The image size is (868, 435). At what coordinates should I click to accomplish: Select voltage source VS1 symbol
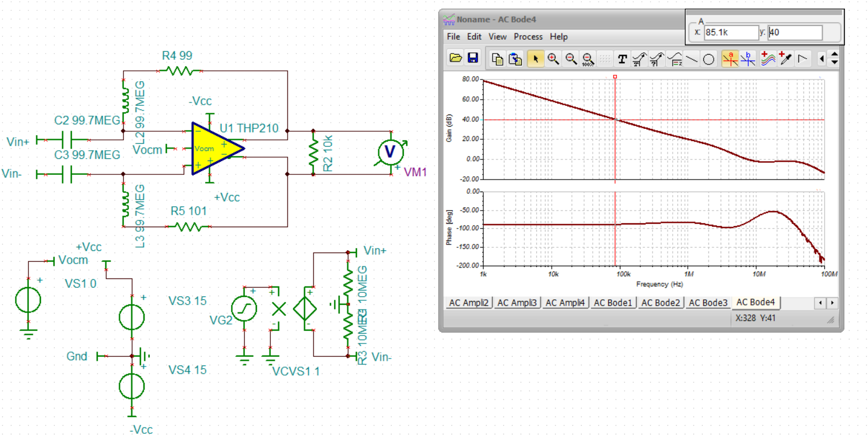(x=28, y=299)
